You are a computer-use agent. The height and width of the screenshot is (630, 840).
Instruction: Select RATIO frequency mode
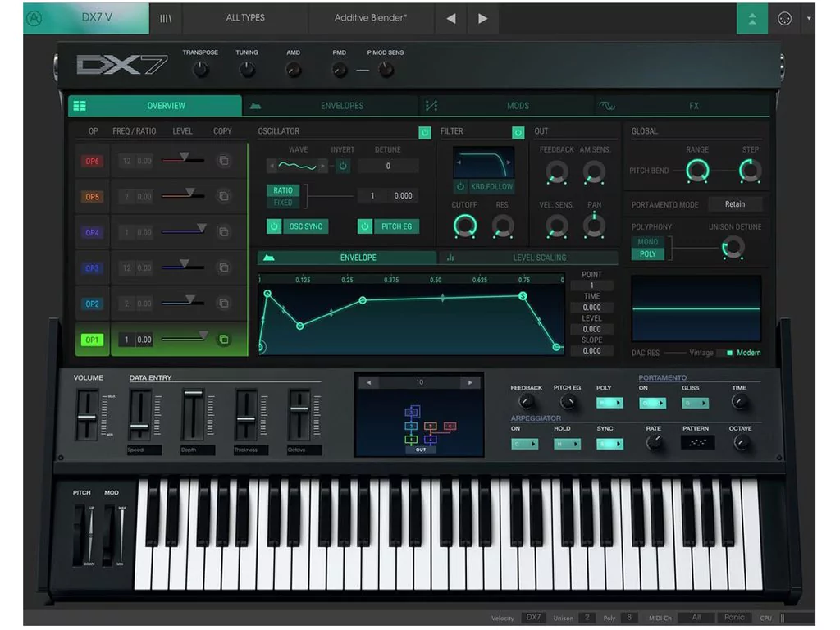tap(283, 190)
